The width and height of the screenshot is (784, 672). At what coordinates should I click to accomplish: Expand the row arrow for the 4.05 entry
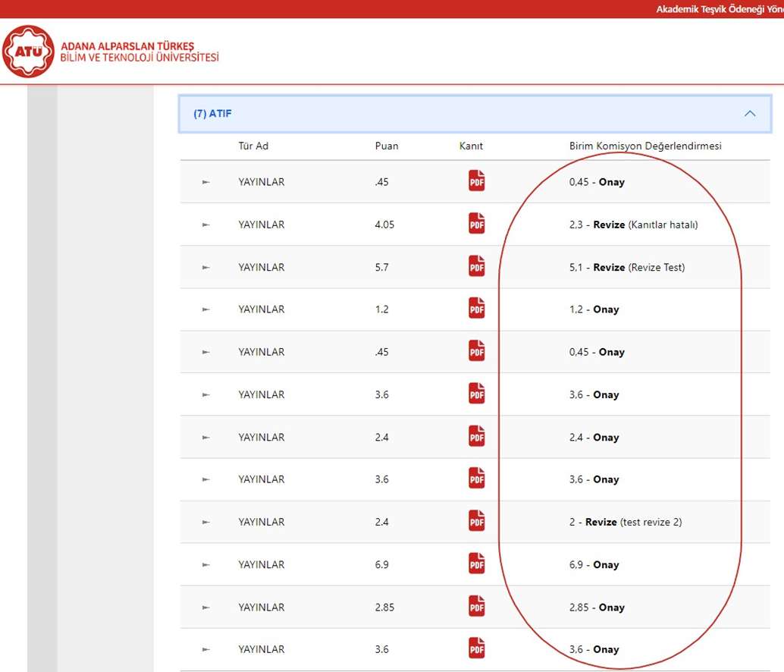pos(205,225)
